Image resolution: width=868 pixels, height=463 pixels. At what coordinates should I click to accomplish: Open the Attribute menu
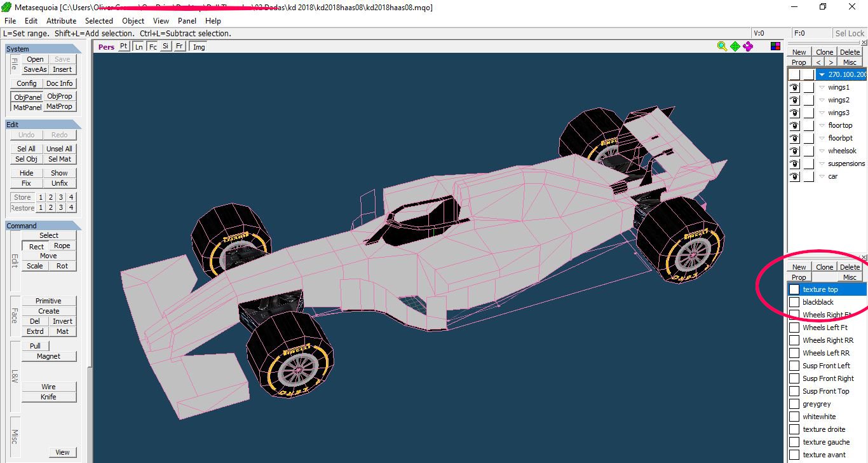(61, 21)
